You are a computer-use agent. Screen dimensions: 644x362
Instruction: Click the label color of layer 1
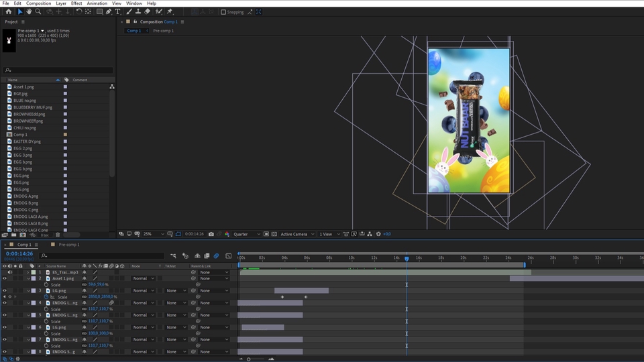(34, 272)
